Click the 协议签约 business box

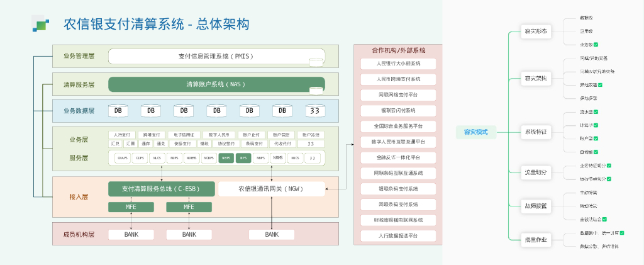pyautogui.click(x=226, y=144)
